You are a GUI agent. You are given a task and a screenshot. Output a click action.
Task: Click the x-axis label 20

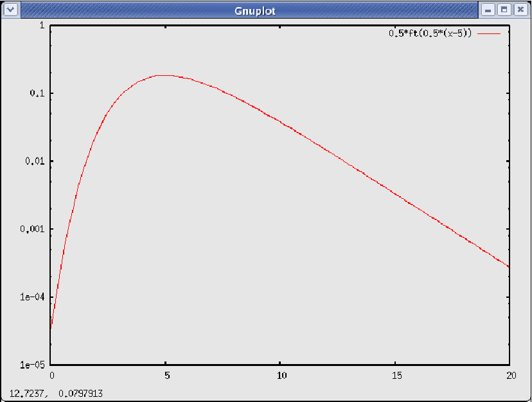click(511, 376)
